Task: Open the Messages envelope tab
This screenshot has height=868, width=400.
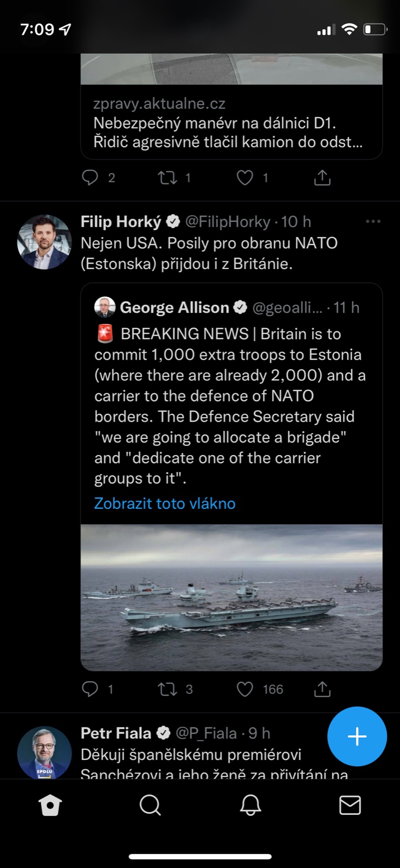Action: click(350, 805)
